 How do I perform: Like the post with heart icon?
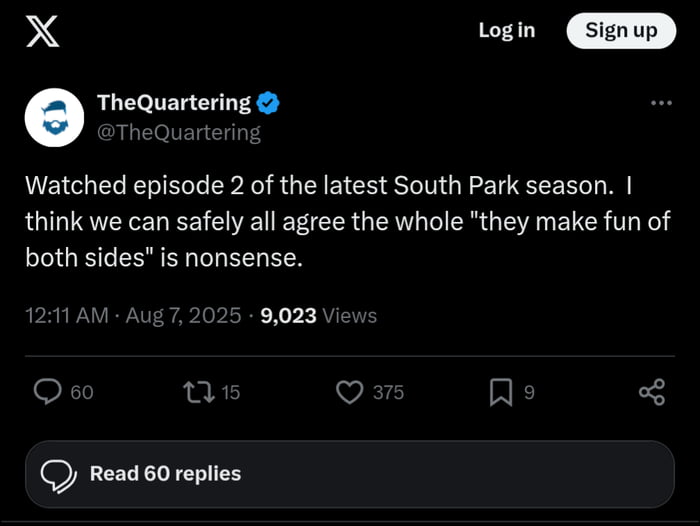349,392
